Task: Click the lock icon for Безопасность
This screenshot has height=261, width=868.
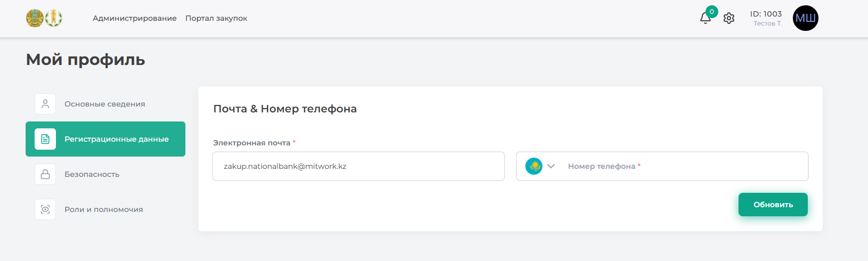Action: click(45, 174)
